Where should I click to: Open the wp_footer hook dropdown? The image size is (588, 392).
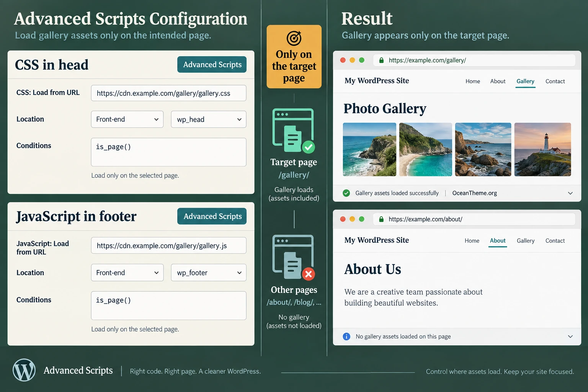coord(209,273)
